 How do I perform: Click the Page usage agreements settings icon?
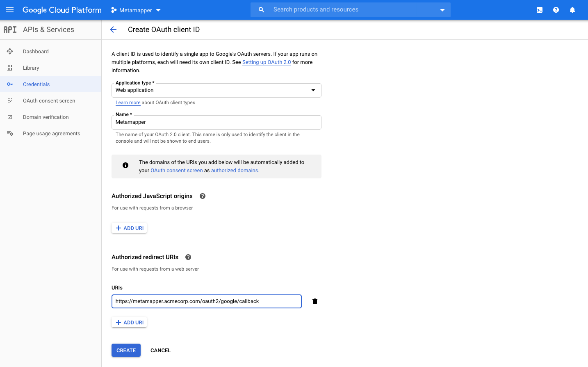tap(10, 133)
